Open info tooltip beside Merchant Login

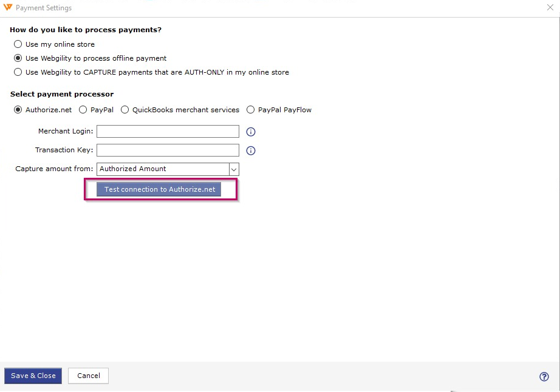click(x=251, y=132)
